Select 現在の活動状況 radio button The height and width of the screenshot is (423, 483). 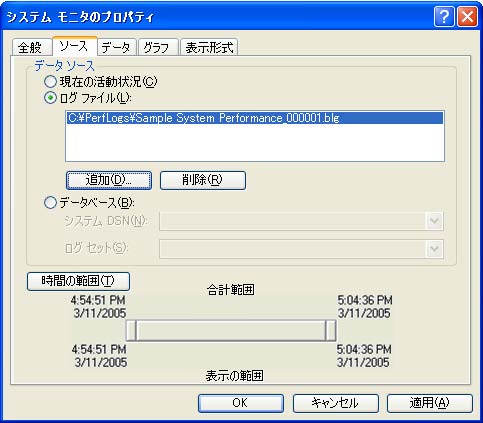(50, 82)
